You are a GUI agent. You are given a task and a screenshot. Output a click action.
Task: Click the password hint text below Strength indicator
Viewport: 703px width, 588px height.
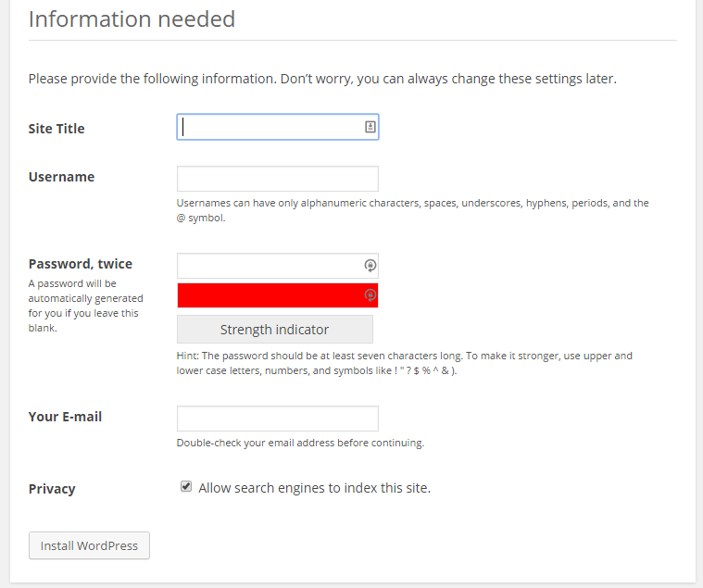tap(404, 363)
